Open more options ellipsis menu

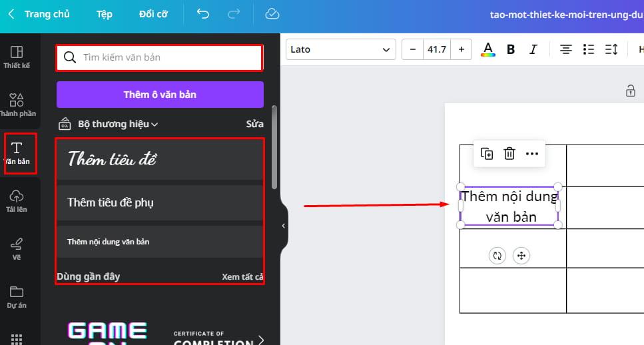coord(532,154)
